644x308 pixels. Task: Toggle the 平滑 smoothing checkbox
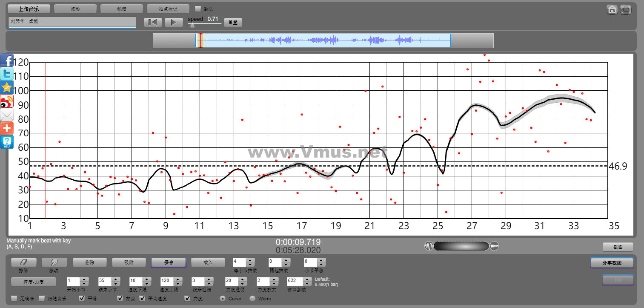click(x=82, y=298)
